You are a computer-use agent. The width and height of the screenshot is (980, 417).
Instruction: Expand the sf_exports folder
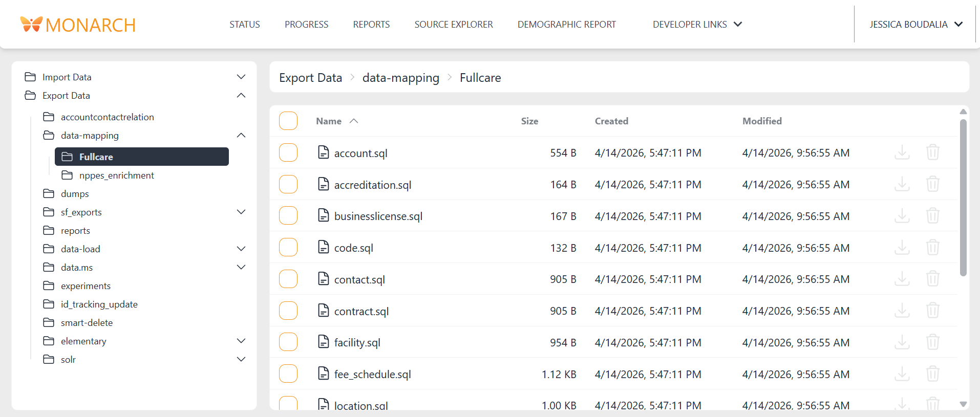(x=241, y=212)
